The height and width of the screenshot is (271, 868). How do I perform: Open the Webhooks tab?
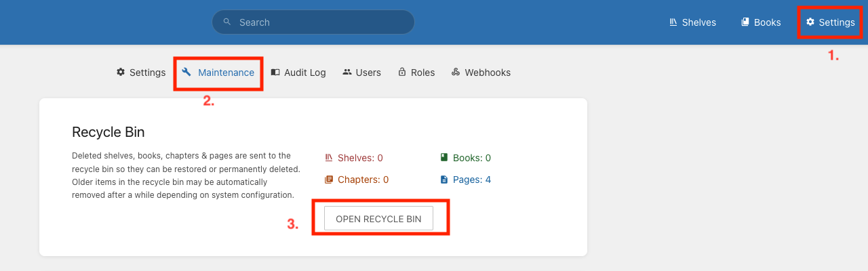click(487, 72)
